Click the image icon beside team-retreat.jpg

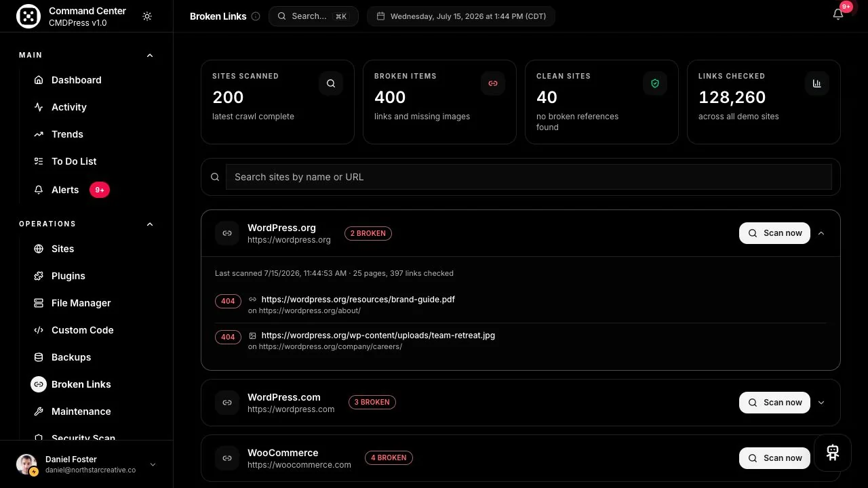click(252, 335)
